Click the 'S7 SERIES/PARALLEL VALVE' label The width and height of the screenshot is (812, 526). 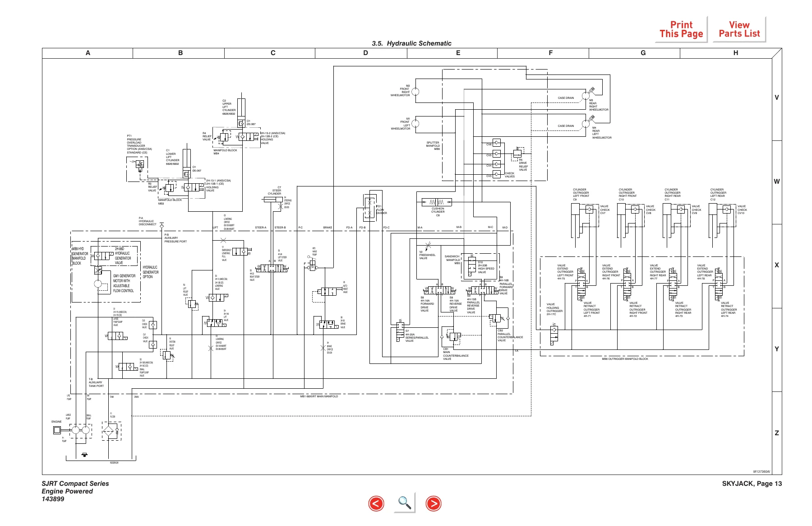(x=417, y=336)
